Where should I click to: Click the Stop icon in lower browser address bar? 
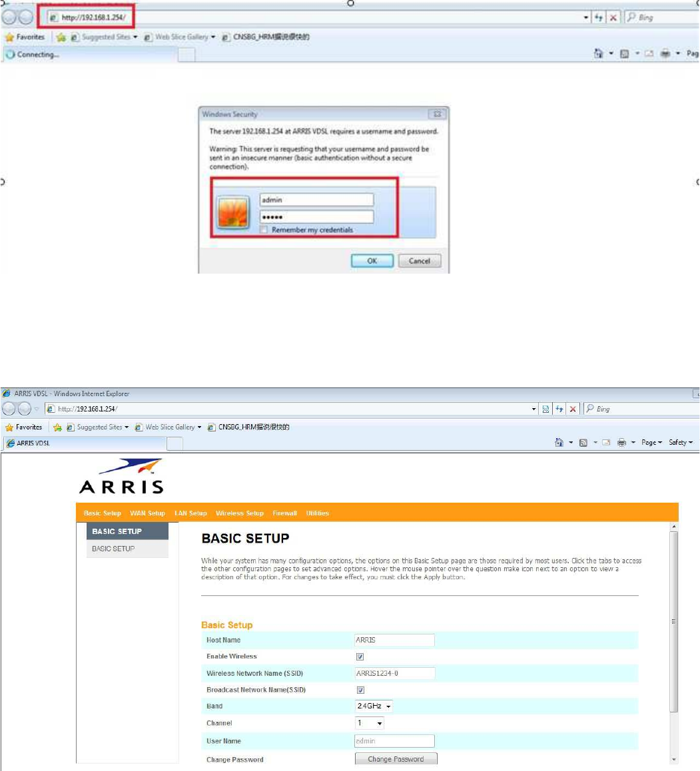pos(573,409)
